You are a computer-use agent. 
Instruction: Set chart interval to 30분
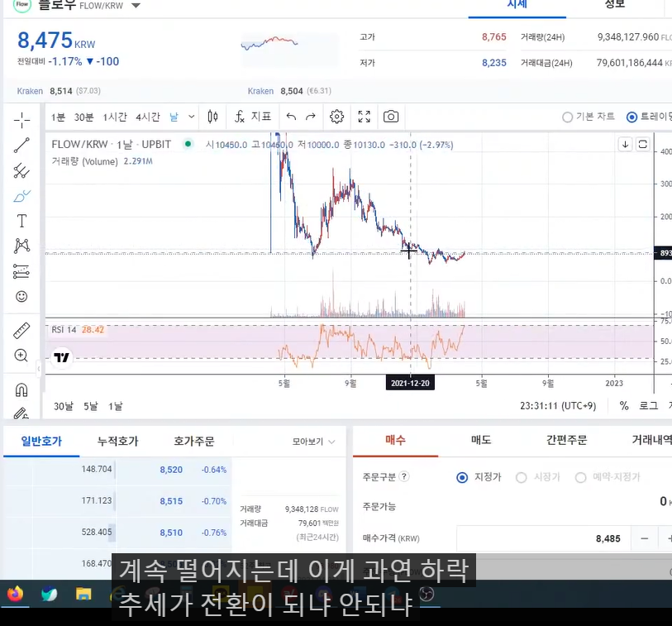click(84, 117)
